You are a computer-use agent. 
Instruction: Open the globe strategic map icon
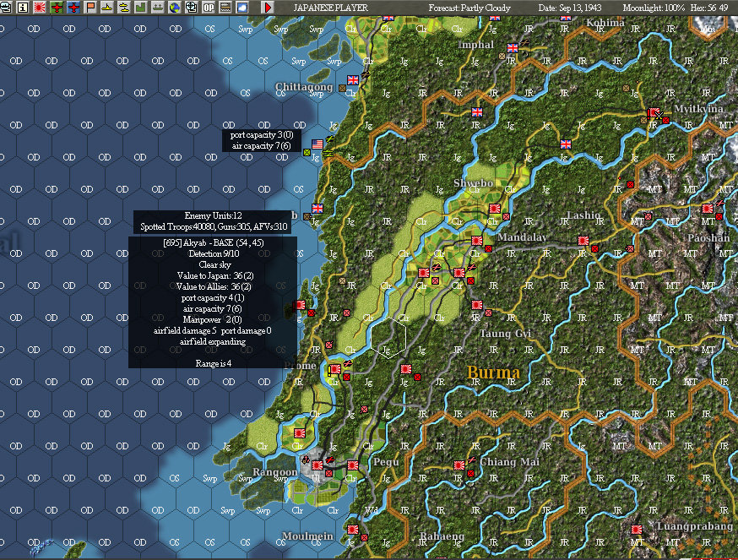(x=175, y=7)
